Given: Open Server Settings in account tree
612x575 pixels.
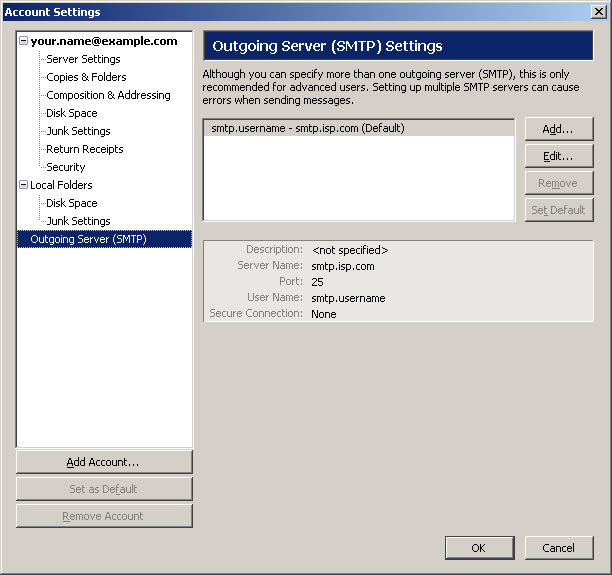Looking at the screenshot, I should pyautogui.click(x=83, y=59).
